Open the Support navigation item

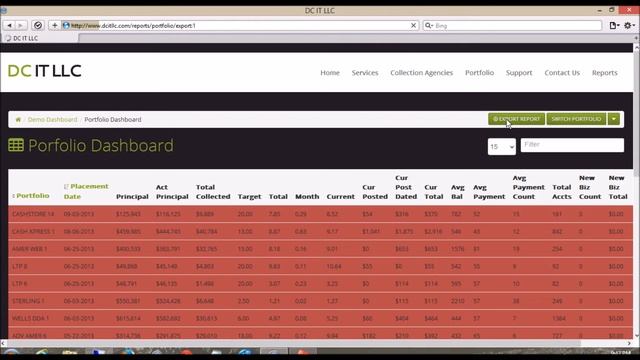pos(519,73)
